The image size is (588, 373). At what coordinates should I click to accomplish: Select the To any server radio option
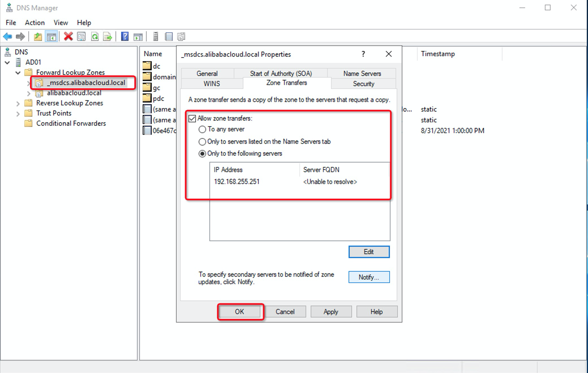202,129
